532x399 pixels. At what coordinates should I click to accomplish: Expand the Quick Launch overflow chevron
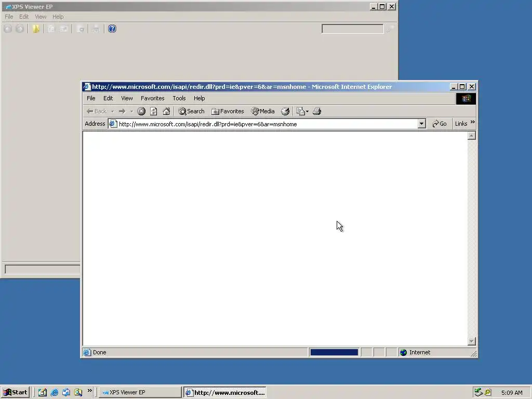(90, 391)
